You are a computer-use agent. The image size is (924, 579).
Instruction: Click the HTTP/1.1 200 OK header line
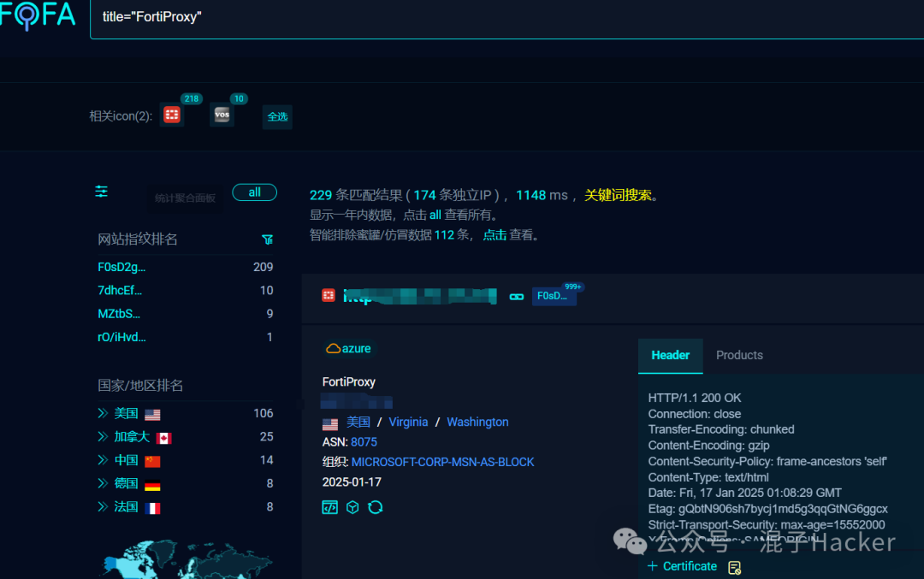(695, 399)
